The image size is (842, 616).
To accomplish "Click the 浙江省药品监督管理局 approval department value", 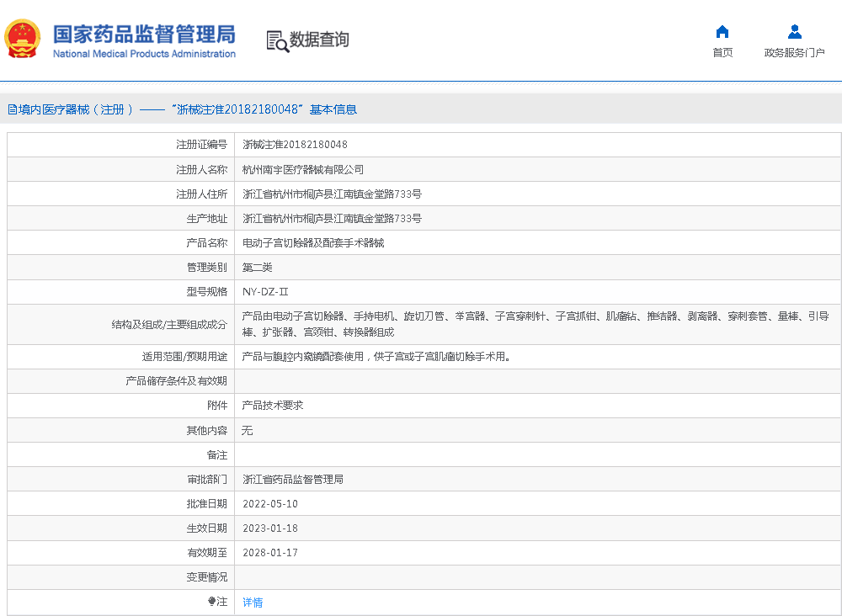I will 292,480.
